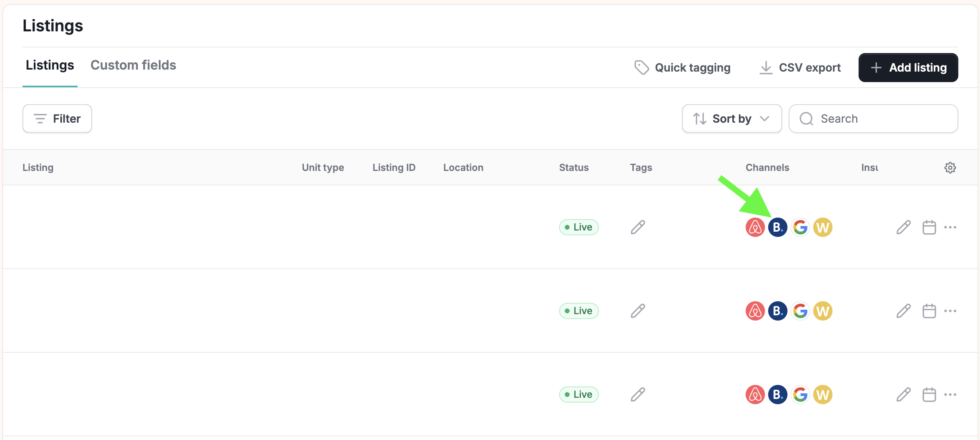Edit tags pencil in the third row
This screenshot has height=440, width=980.
638,395
